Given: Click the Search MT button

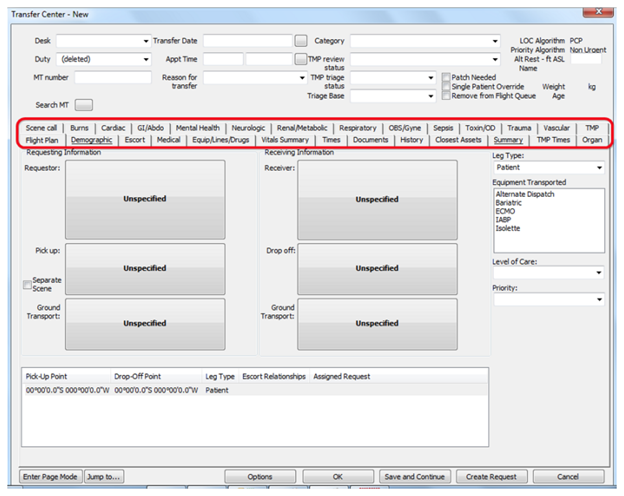Looking at the screenshot, I should click(84, 105).
